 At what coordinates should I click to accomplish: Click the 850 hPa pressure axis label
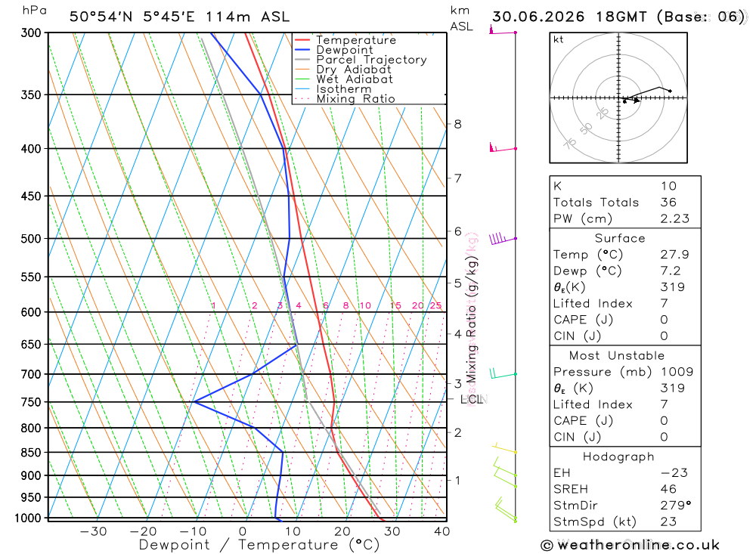(31, 453)
